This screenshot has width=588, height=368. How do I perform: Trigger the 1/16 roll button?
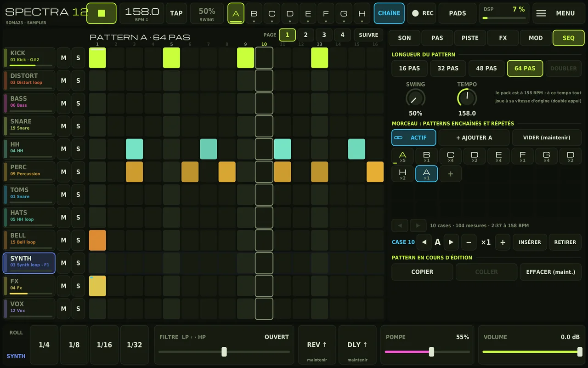coord(104,345)
